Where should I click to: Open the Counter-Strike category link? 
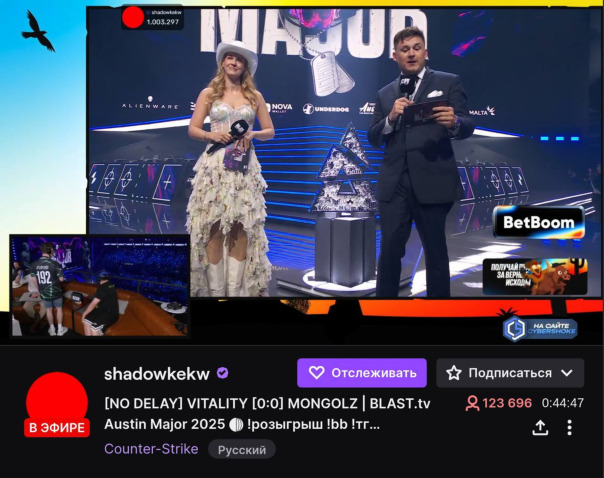pos(151,449)
